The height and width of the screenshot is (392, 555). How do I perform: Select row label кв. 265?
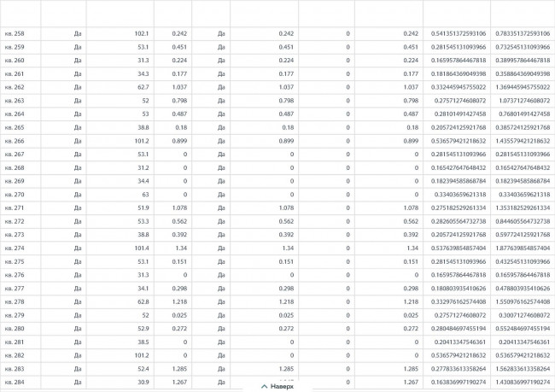click(x=15, y=127)
